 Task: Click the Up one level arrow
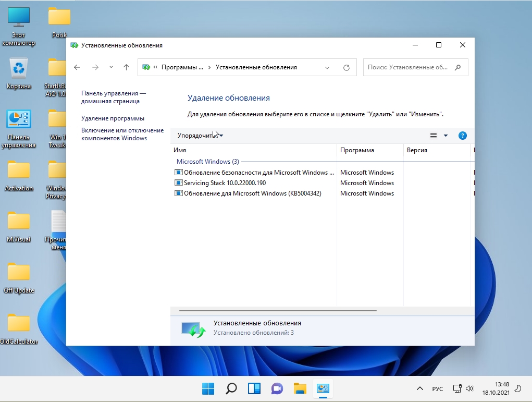(126, 67)
